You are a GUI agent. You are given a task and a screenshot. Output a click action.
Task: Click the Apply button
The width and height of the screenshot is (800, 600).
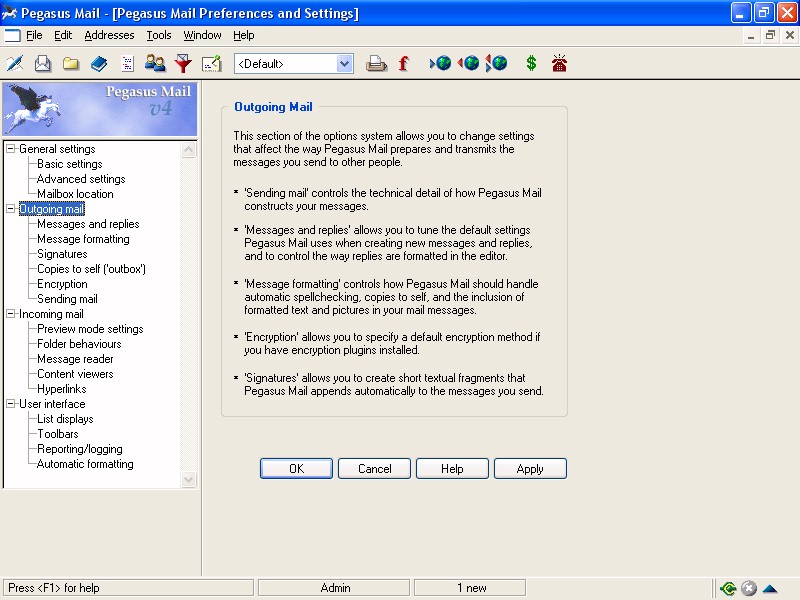point(530,468)
